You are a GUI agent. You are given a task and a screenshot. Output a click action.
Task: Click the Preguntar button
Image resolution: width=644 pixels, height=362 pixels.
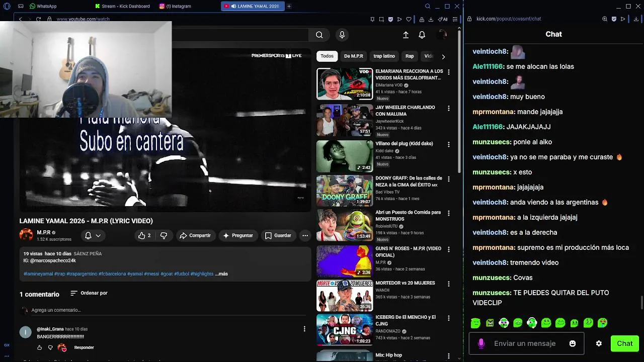tap(238, 235)
